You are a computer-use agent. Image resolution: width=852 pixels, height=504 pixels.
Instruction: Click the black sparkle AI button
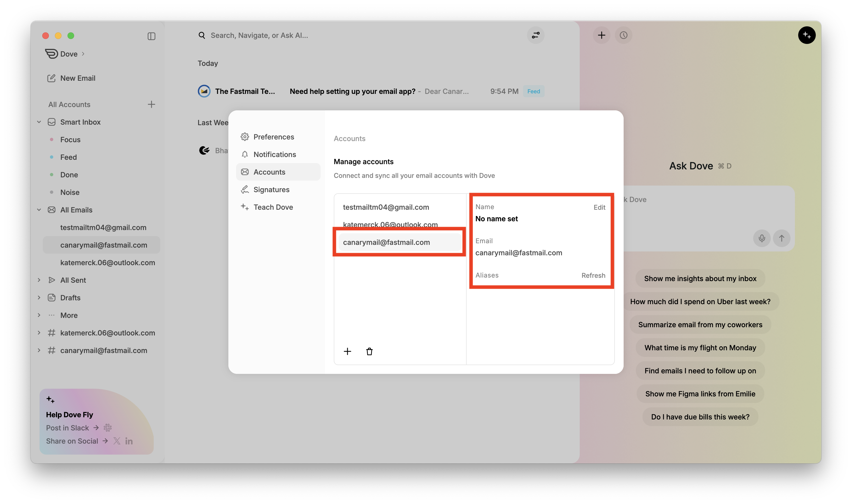pyautogui.click(x=806, y=35)
